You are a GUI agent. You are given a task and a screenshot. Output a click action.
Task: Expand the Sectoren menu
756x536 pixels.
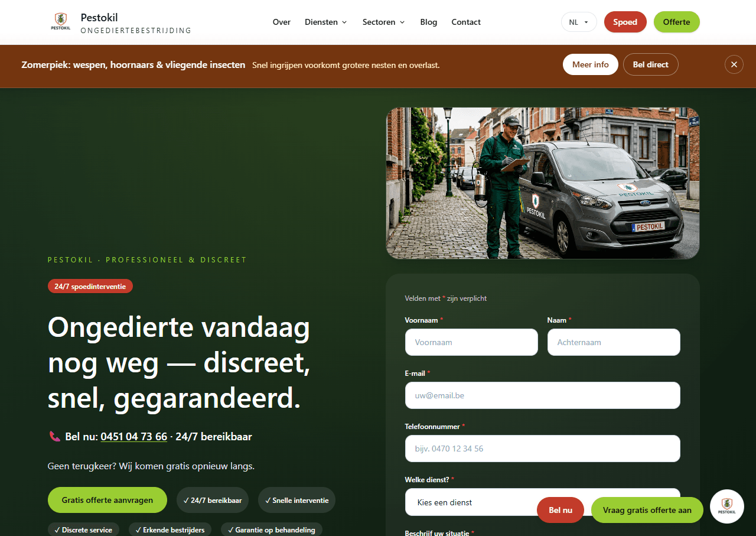384,22
